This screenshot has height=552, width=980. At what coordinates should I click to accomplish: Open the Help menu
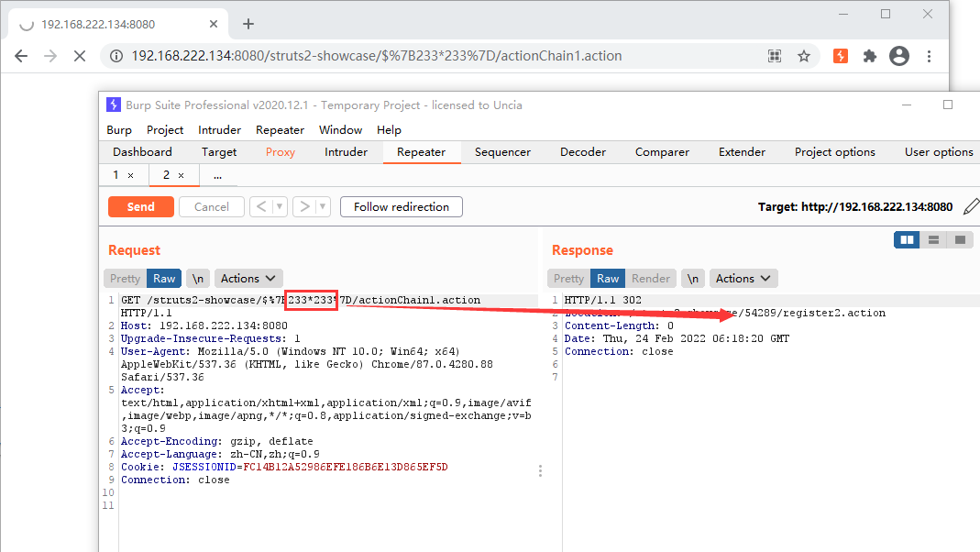point(389,130)
